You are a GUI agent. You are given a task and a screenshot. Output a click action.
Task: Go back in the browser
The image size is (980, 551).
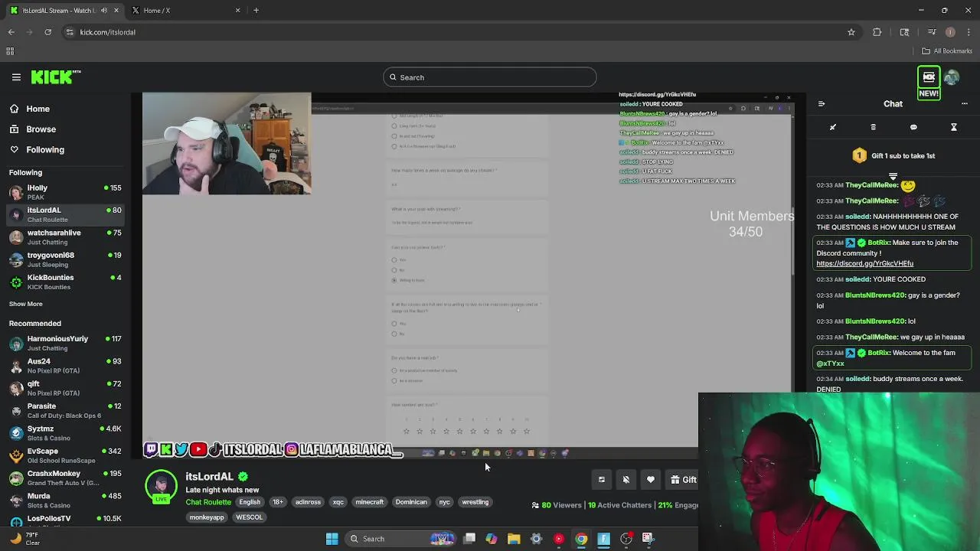coord(11,32)
